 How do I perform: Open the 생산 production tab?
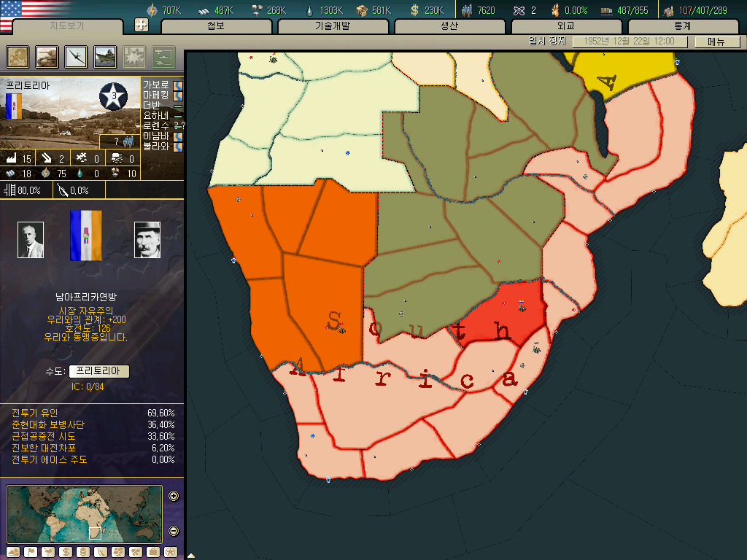tap(449, 26)
